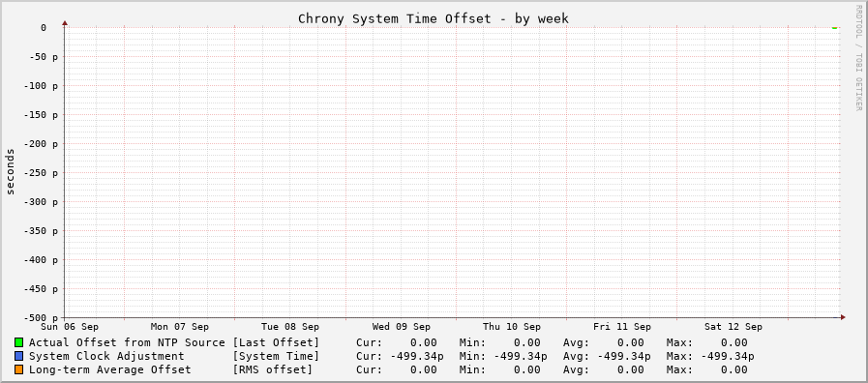
Task: Click the System Time Max value -499.34p
Action: click(x=728, y=356)
